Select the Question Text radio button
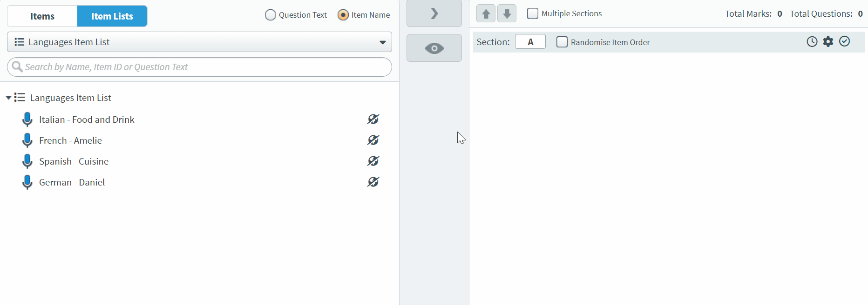This screenshot has height=305, width=868. coord(270,15)
